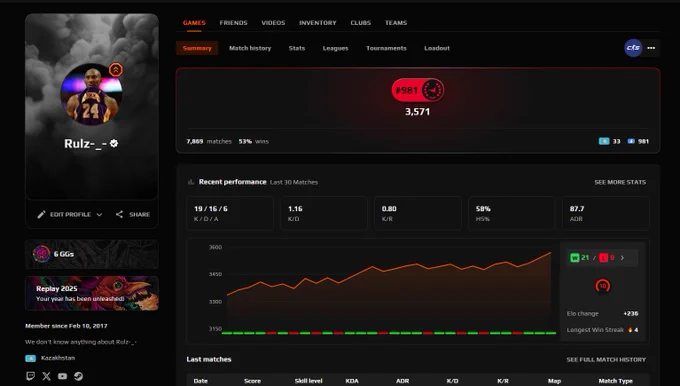The height and width of the screenshot is (386, 680).
Task: Click the level 10 skill badge icon
Action: (x=603, y=286)
